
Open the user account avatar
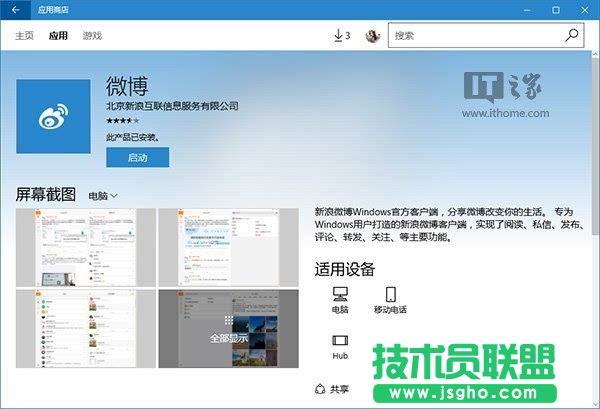(x=372, y=36)
